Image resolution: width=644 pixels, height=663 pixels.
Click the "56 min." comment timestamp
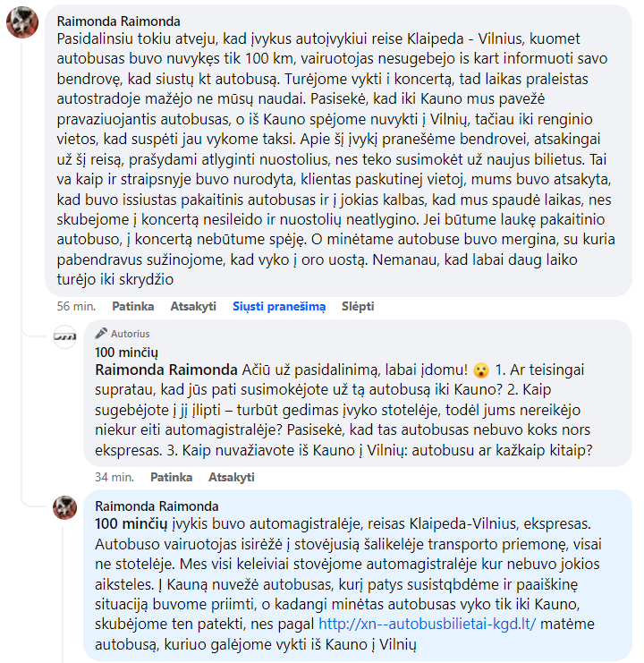point(76,306)
